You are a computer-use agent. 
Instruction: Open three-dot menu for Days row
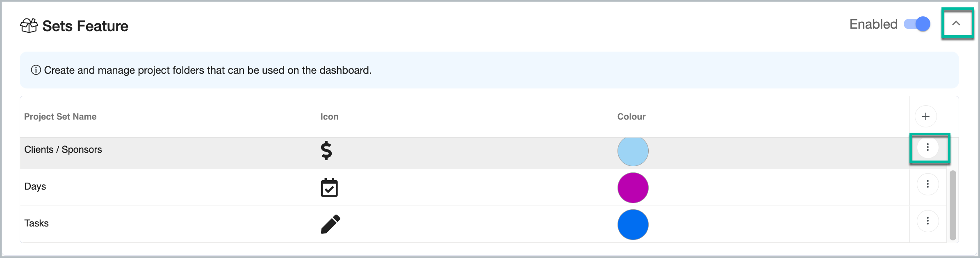pos(928,184)
